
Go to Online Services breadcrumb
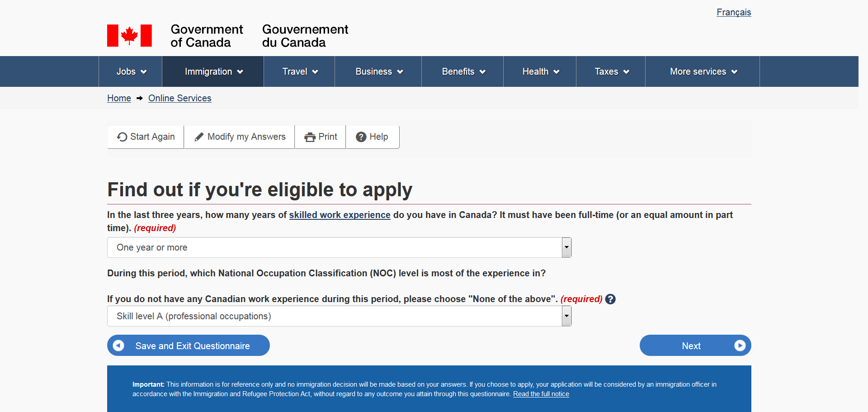(x=179, y=98)
